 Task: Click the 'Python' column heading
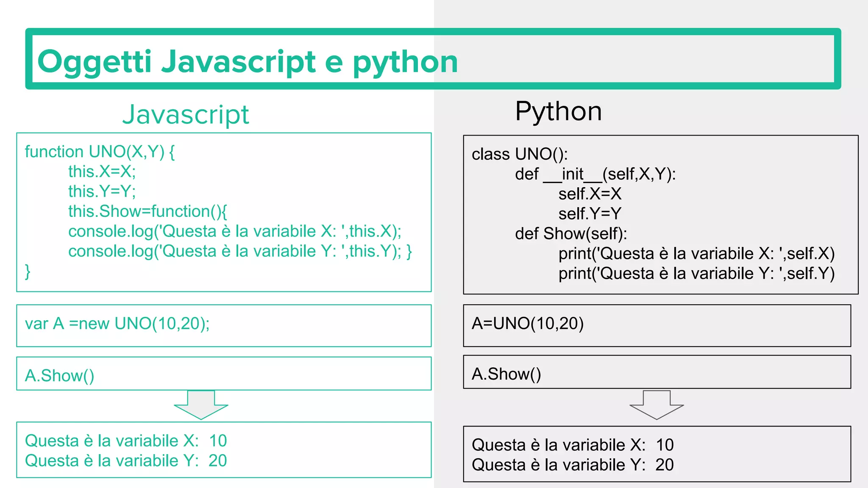click(559, 112)
